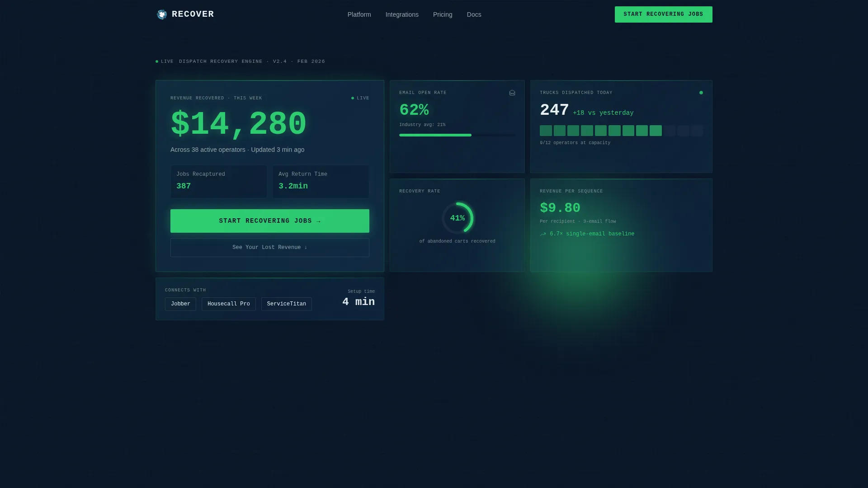
Task: Click the 247 trucks dispatched number
Action: (554, 110)
